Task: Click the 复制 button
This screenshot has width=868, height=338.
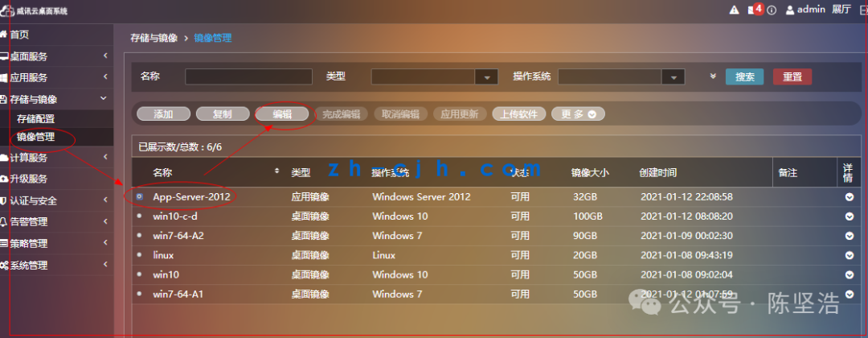Action: (223, 114)
